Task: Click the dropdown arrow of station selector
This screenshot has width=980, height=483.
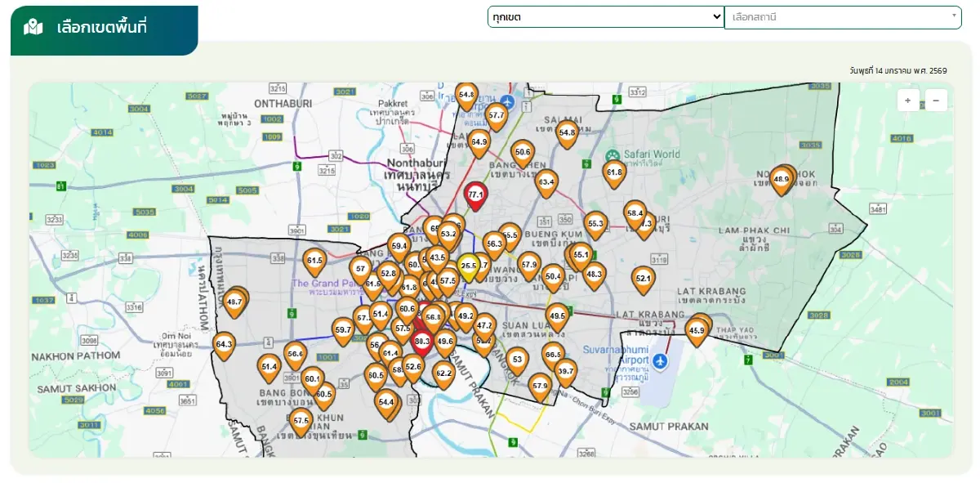Action: click(954, 16)
